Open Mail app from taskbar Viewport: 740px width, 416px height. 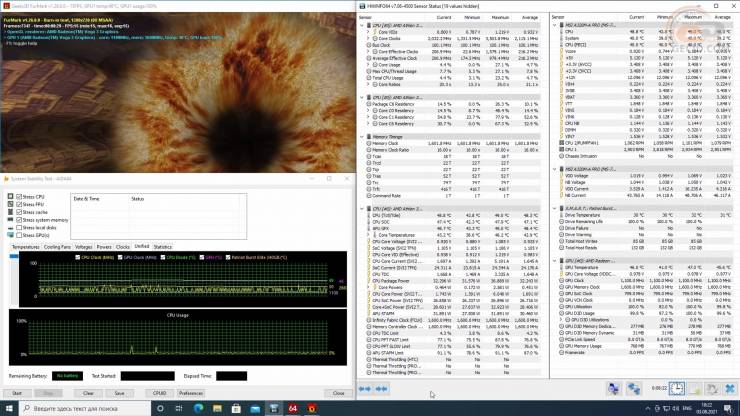coord(255,408)
